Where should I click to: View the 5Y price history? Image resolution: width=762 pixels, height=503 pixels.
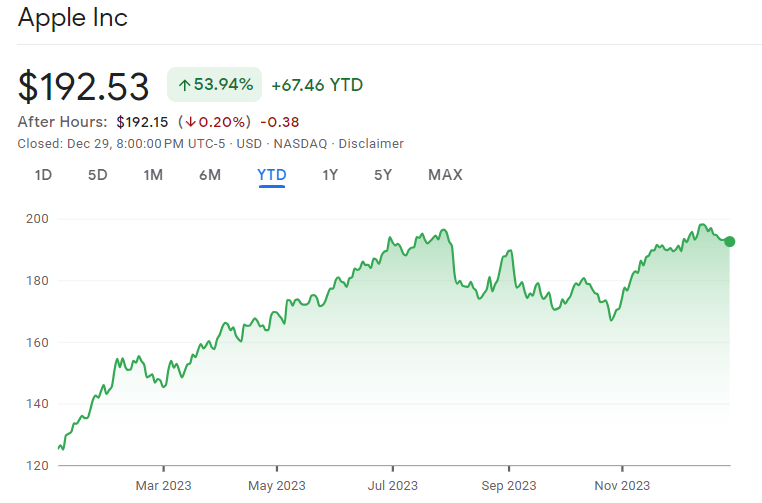383,175
